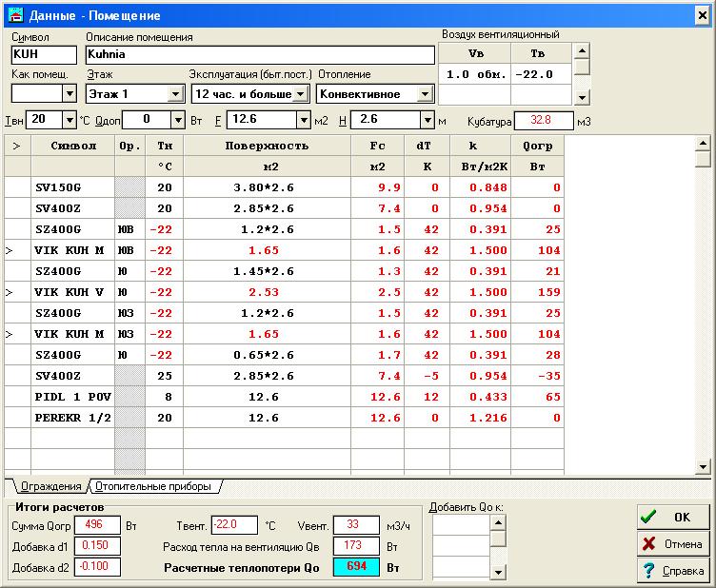Click surface cell 0.65*2.6
This screenshot has width=716, height=588.
click(268, 355)
